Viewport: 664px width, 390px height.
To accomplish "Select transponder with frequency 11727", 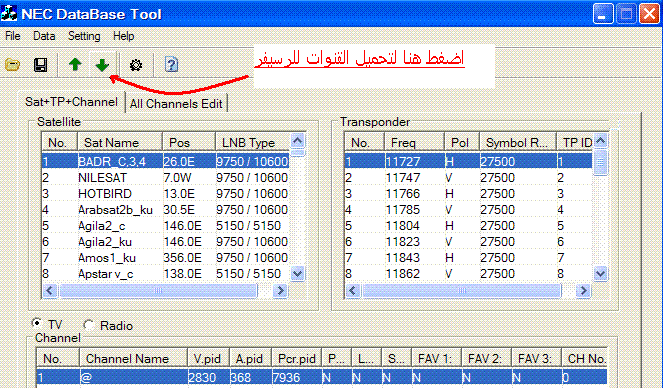I will click(x=468, y=161).
